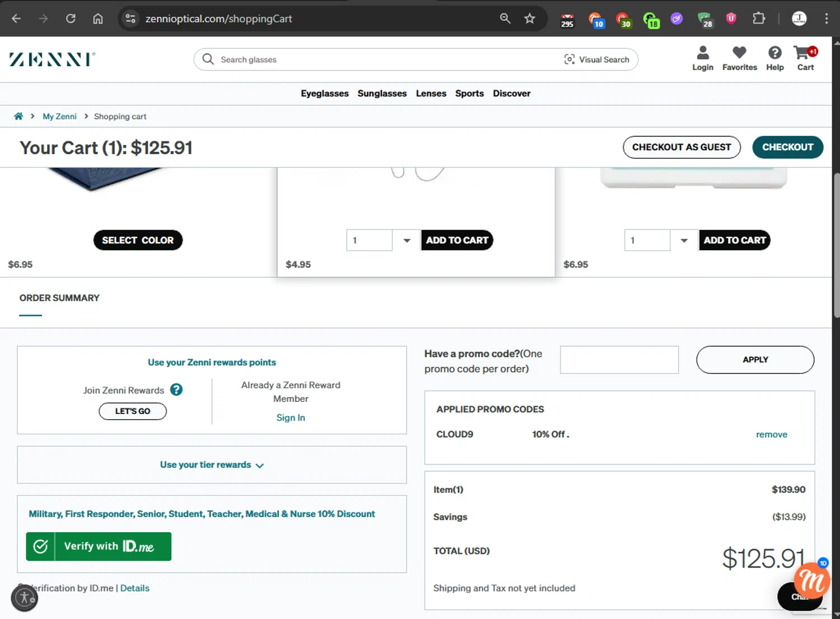Click My Zenni in breadcrumb
The height and width of the screenshot is (619, 840).
point(59,117)
